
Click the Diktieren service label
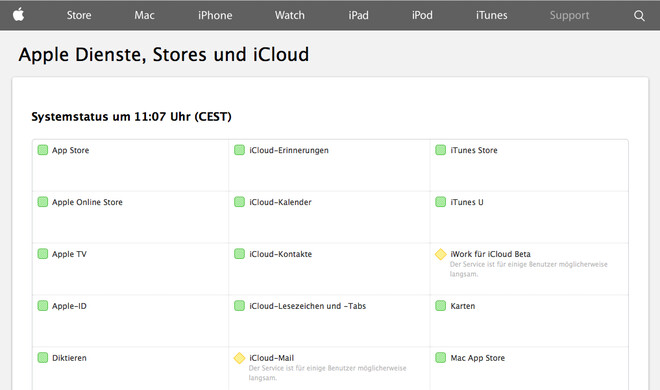pos(69,358)
